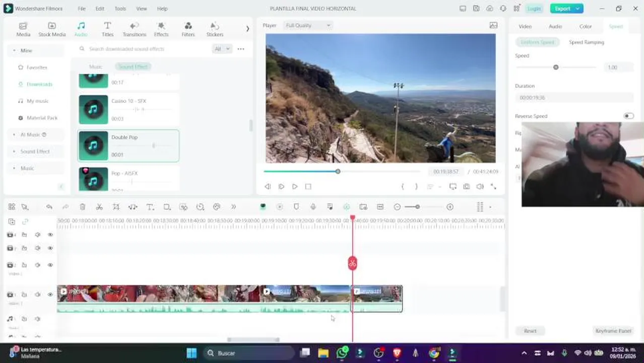
Task: Open the Titles tab
Action: 107,29
